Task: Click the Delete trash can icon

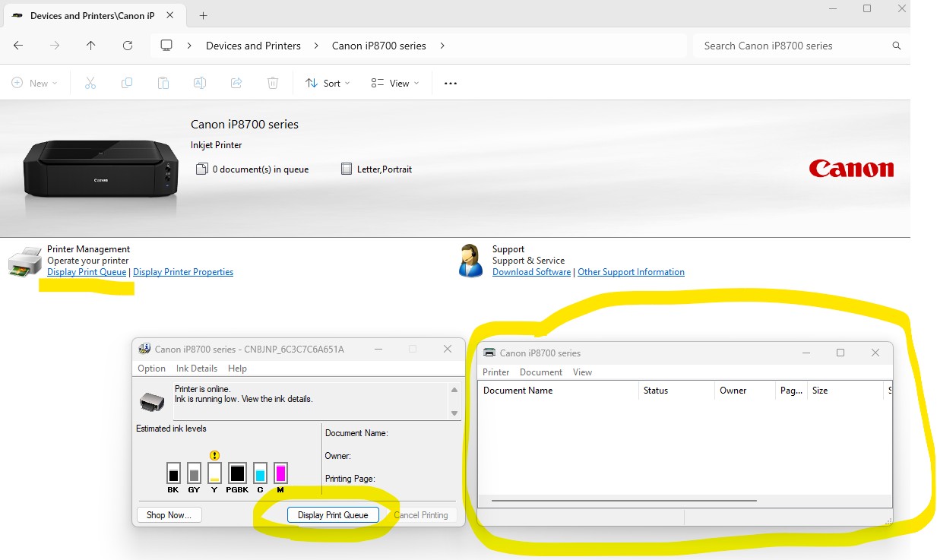Action: coord(273,83)
